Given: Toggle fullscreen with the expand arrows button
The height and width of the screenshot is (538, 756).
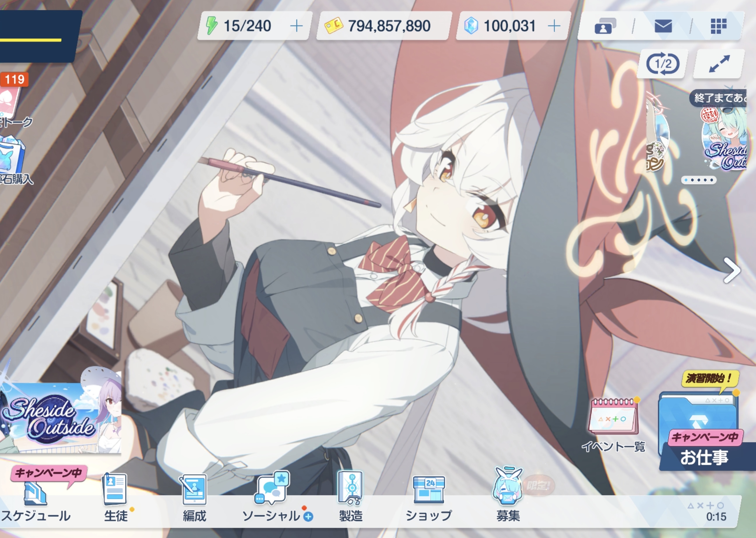Looking at the screenshot, I should tap(719, 64).
